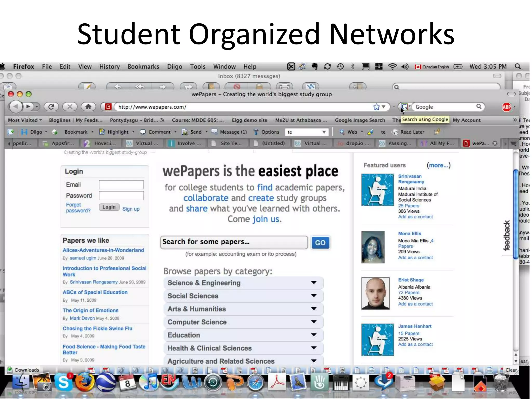Click Read Later in the Diigo toolbar
532x399 pixels.
click(412, 132)
